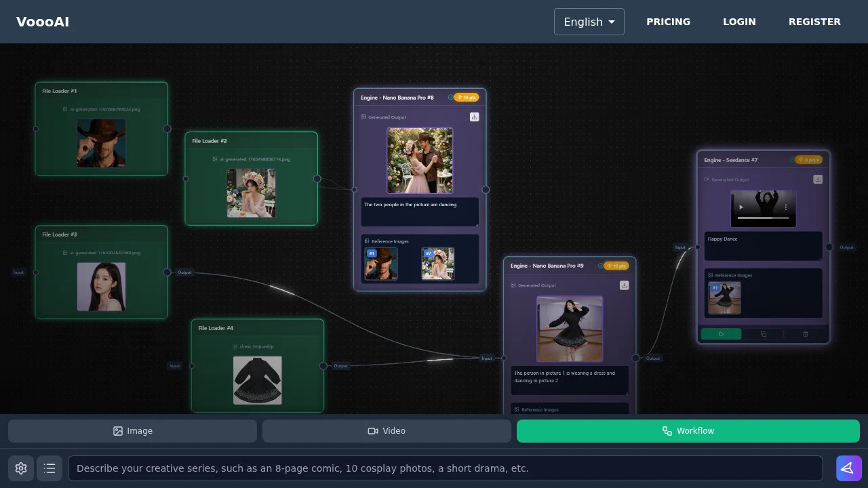Image resolution: width=868 pixels, height=488 pixels.
Task: Open the video three-dot options menu
Action: [785, 206]
